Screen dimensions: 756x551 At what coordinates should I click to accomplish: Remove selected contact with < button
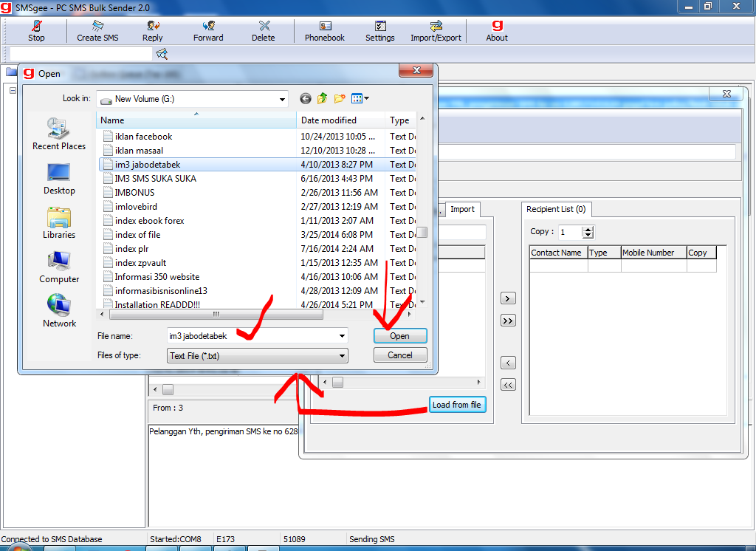[x=508, y=363]
